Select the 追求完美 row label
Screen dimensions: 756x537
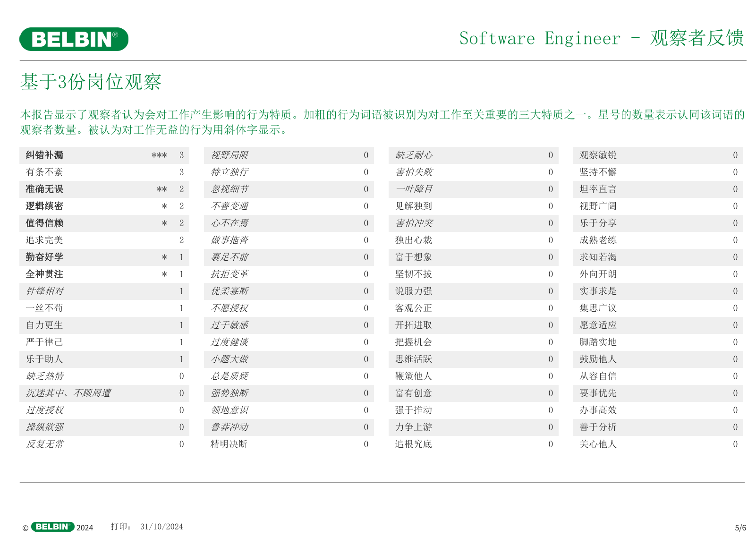44,240
